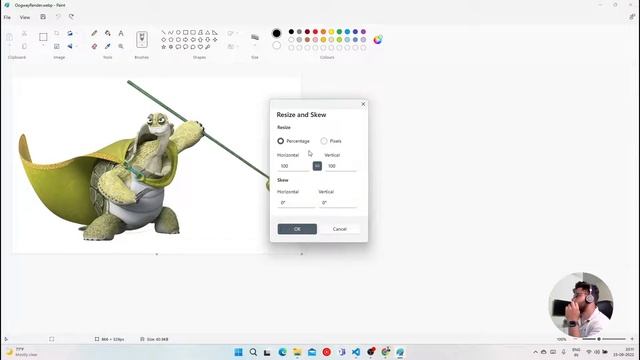Select the Colour picker eyedropper tool
Screen dimensions: 640x360
(x=108, y=47)
